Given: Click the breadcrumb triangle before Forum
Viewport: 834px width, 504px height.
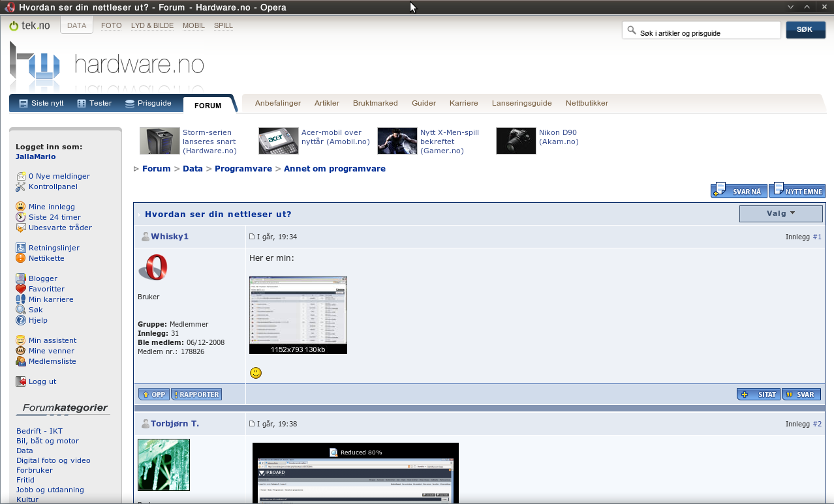Looking at the screenshot, I should 136,169.
